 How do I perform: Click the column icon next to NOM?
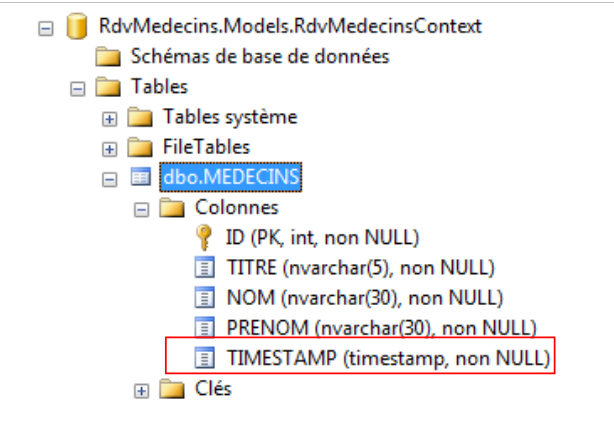coord(203,297)
